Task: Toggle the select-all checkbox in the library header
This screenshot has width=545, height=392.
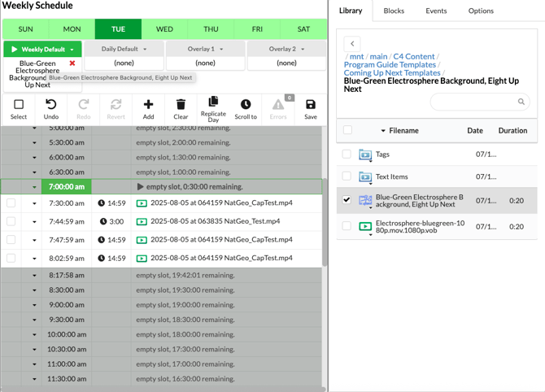Action: point(347,130)
